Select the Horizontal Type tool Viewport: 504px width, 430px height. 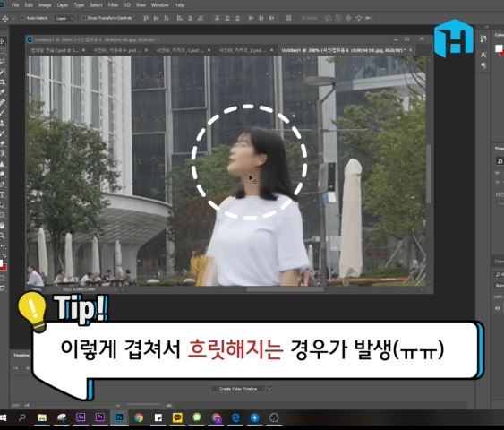[x=3, y=195]
